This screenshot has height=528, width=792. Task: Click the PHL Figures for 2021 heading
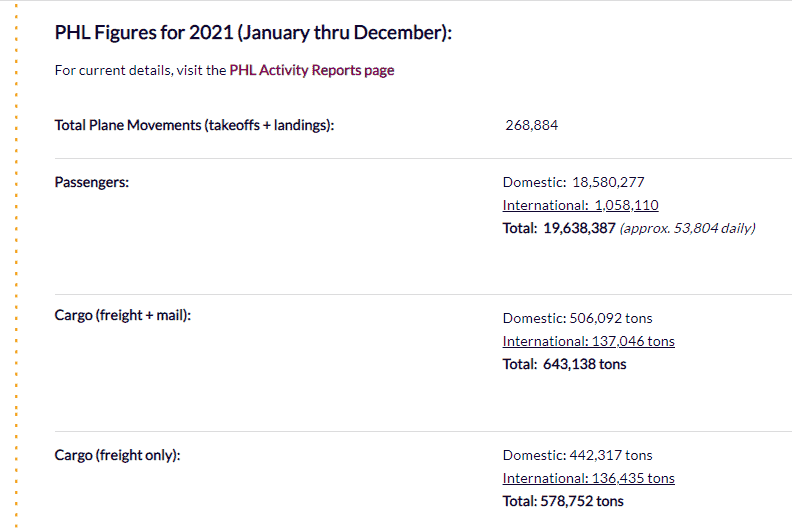click(253, 33)
